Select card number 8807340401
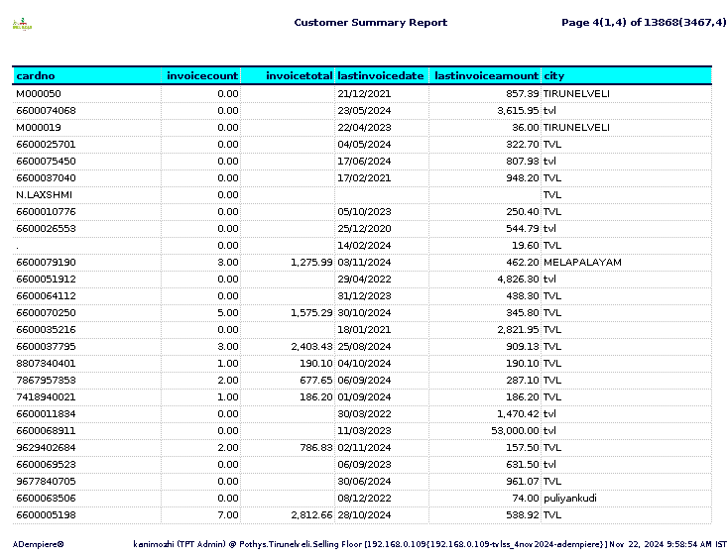Screen dimensions: 728x560 click(x=46, y=364)
